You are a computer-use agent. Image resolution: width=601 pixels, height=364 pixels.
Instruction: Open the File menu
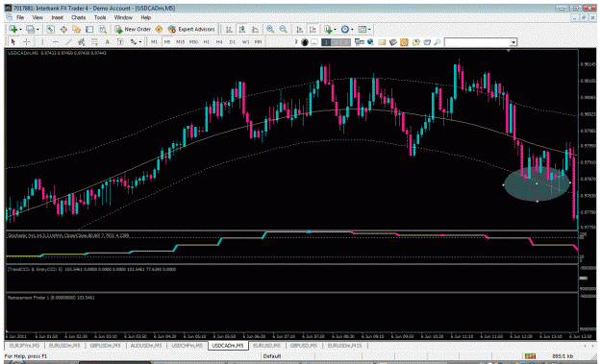coord(20,17)
